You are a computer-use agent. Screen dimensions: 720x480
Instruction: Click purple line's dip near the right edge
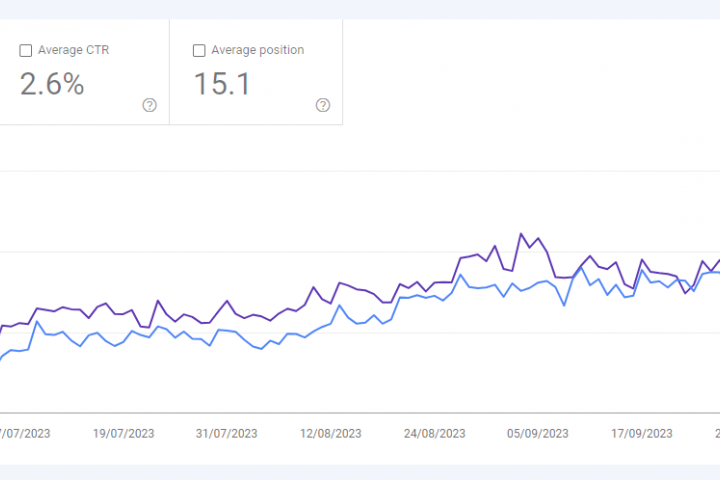[686, 292]
